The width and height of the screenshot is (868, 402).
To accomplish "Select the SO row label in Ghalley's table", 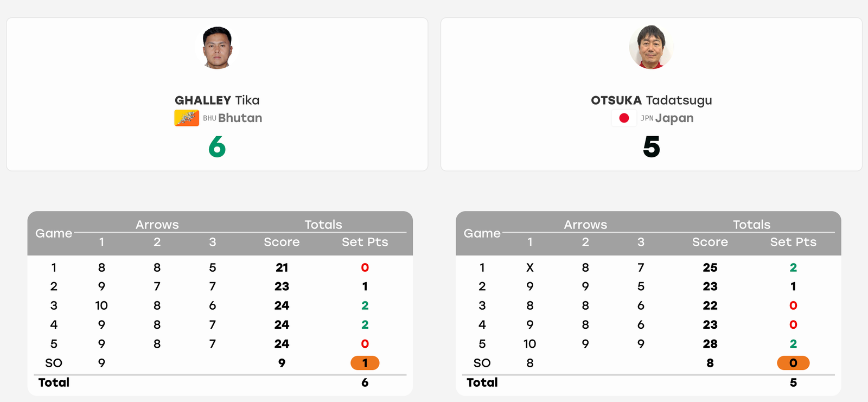I will pos(54,363).
